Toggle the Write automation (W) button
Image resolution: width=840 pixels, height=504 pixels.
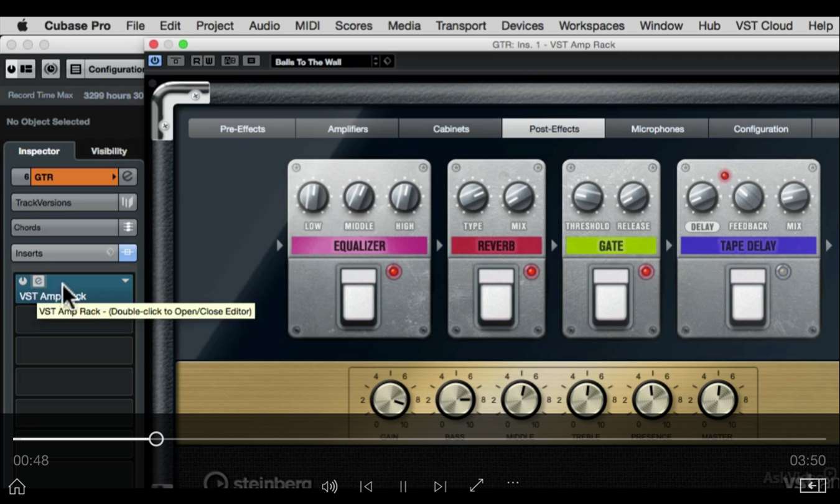[x=208, y=61]
